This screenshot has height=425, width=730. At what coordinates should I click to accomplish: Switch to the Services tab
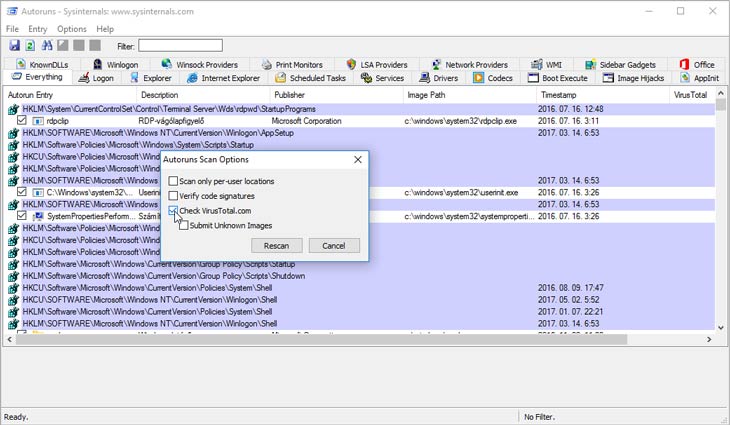(382, 78)
